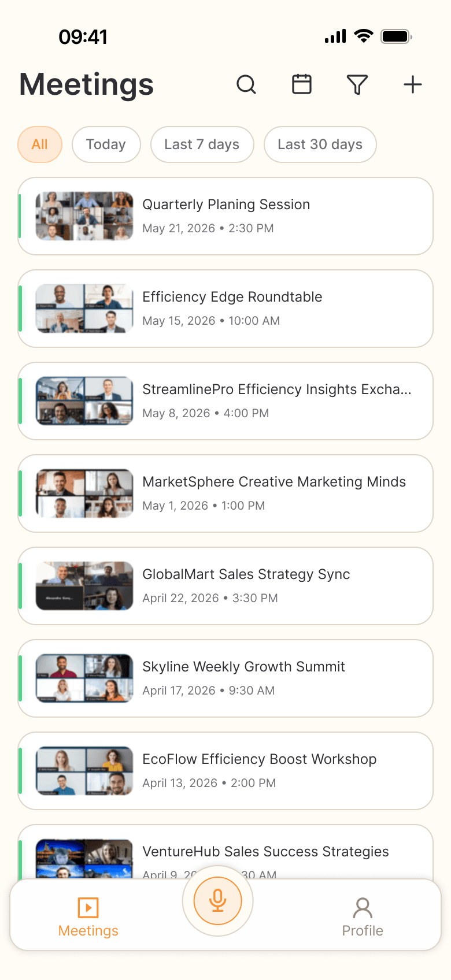The width and height of the screenshot is (451, 980).
Task: Open Quarterly Planing Session meeting
Action: click(226, 216)
